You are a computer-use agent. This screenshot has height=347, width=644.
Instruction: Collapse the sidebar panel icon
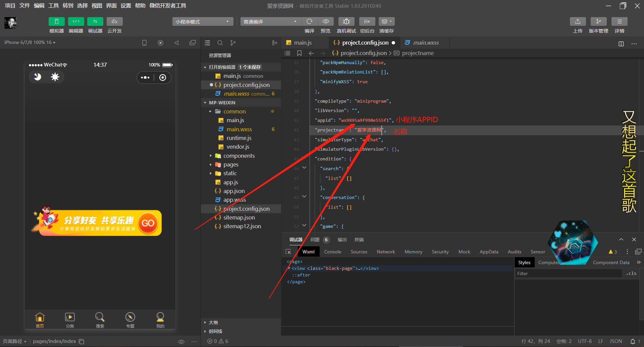275,43
